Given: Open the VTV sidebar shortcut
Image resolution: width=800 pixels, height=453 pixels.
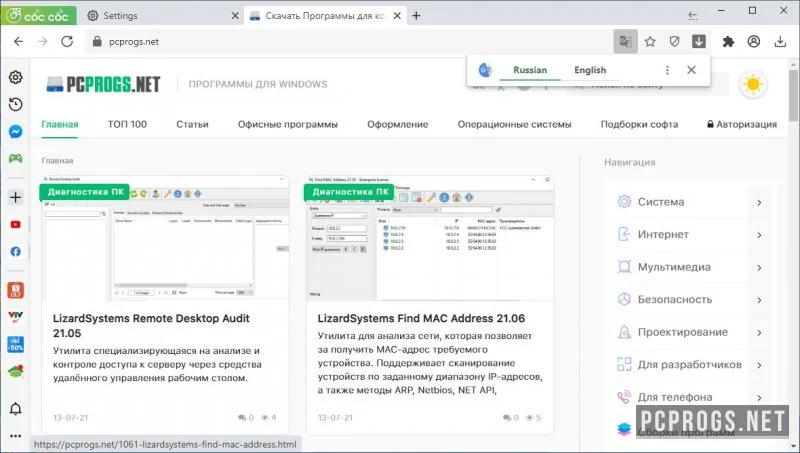Looking at the screenshot, I should pyautogui.click(x=15, y=317).
